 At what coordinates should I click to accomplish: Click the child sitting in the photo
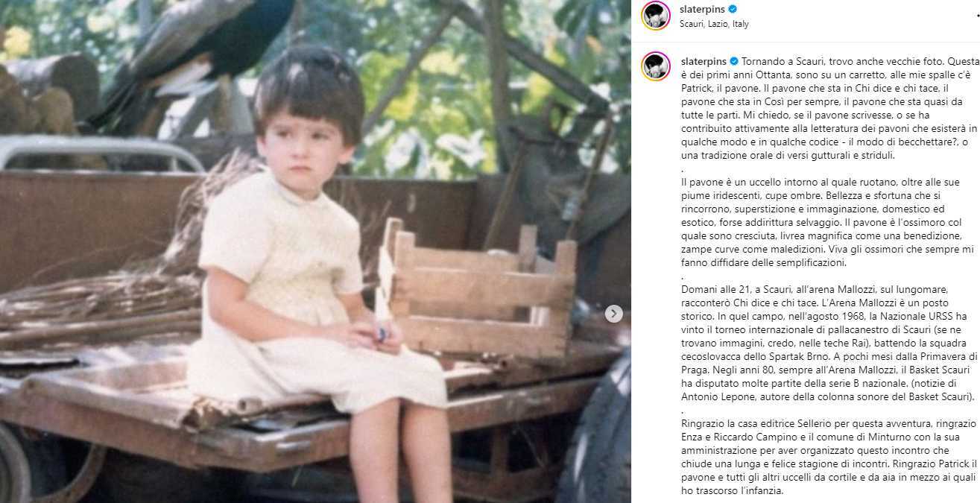(x=313, y=276)
